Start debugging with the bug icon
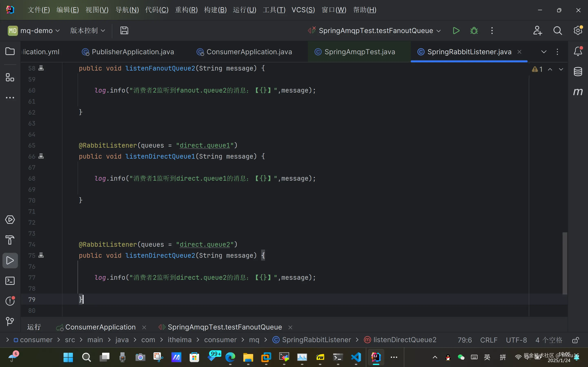 (474, 31)
